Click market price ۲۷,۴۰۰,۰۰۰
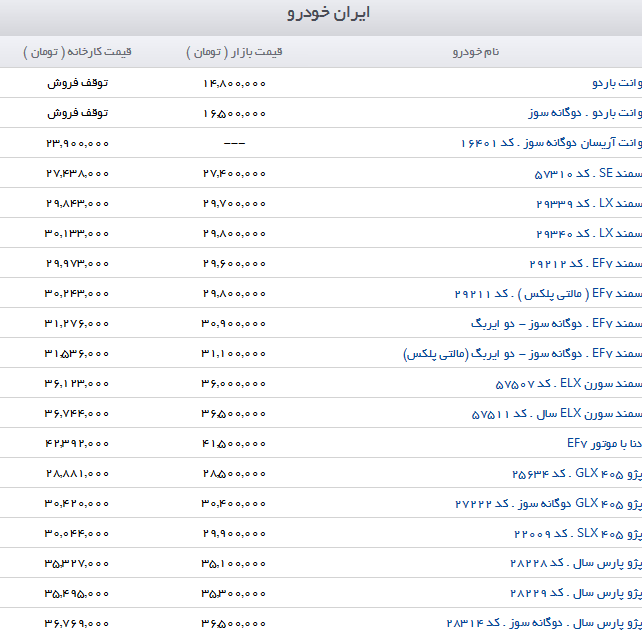The image size is (642, 631). coord(234,174)
